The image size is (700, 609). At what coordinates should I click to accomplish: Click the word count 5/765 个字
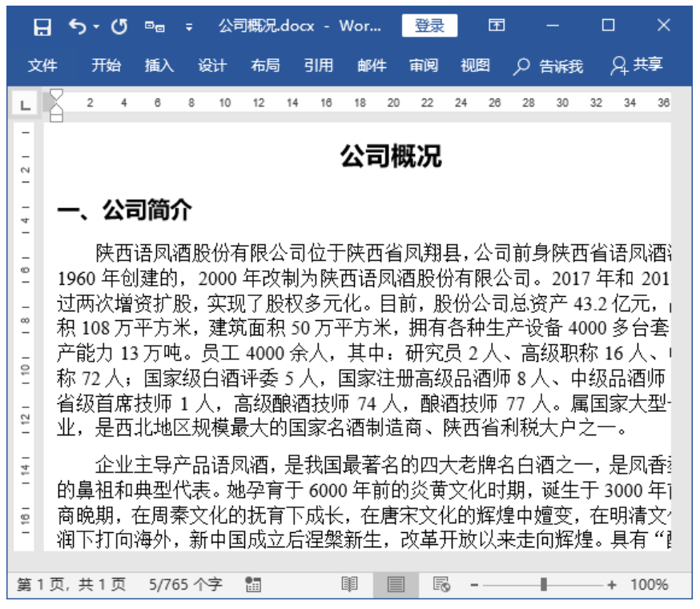185,584
